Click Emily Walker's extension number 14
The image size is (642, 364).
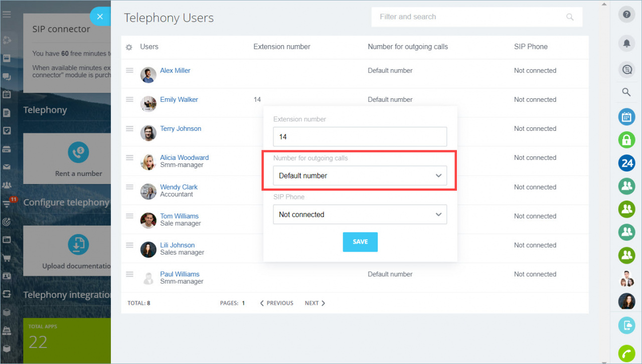(x=257, y=100)
